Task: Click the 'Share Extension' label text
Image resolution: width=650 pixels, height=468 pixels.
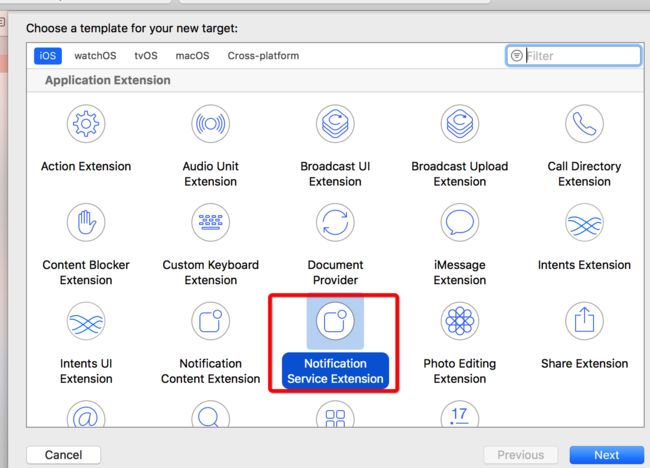Action: pos(584,364)
